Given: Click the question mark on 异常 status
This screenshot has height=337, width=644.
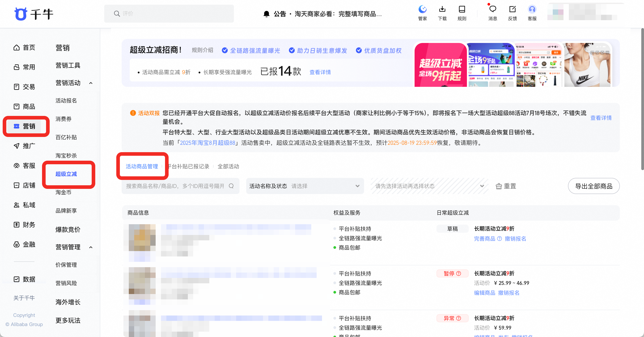Looking at the screenshot, I should click(x=458, y=318).
